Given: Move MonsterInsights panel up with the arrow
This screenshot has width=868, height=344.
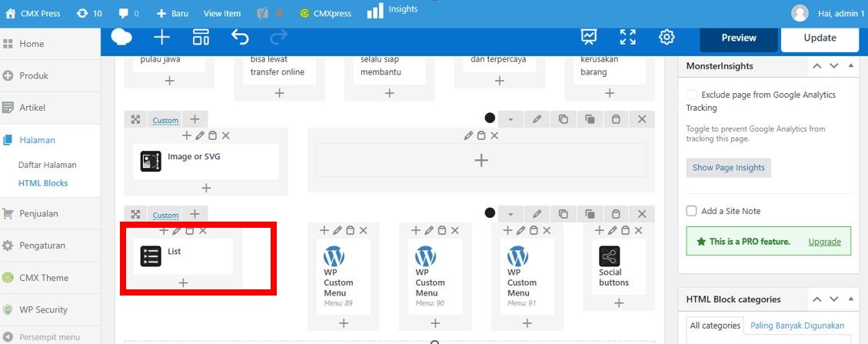Looking at the screenshot, I should point(817,66).
